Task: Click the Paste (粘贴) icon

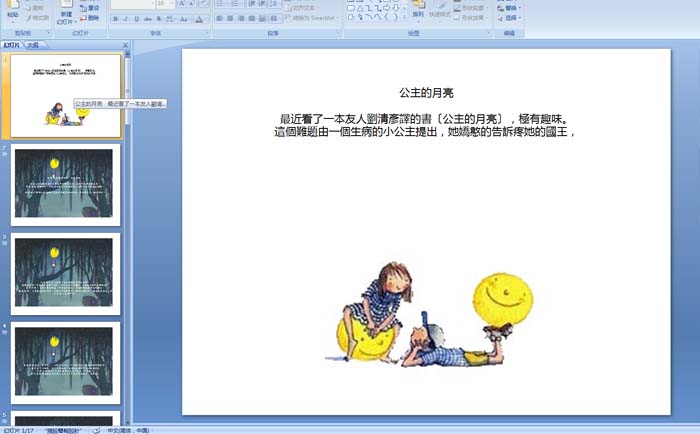Action: (13, 5)
